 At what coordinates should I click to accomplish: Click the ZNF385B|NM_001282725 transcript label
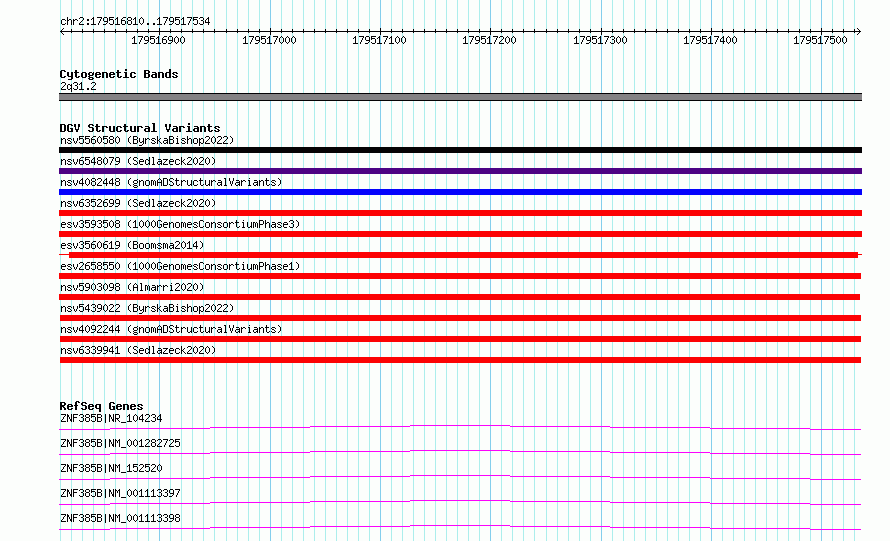[120, 443]
